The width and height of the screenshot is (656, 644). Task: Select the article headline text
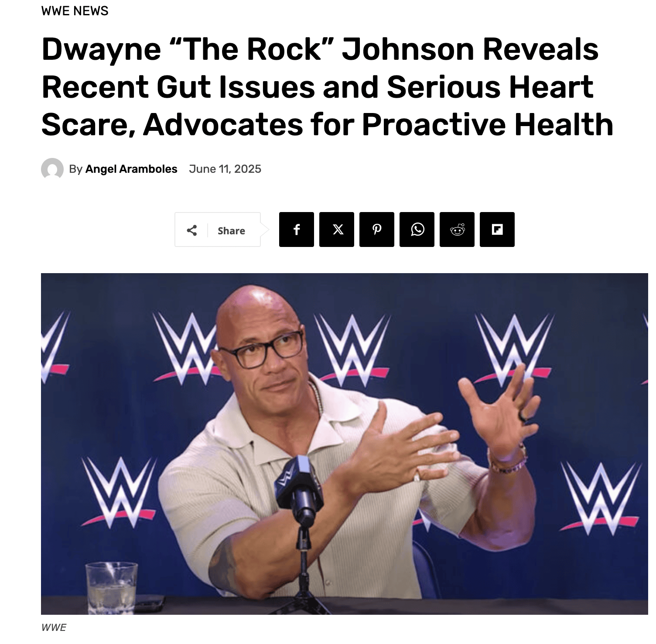327,86
